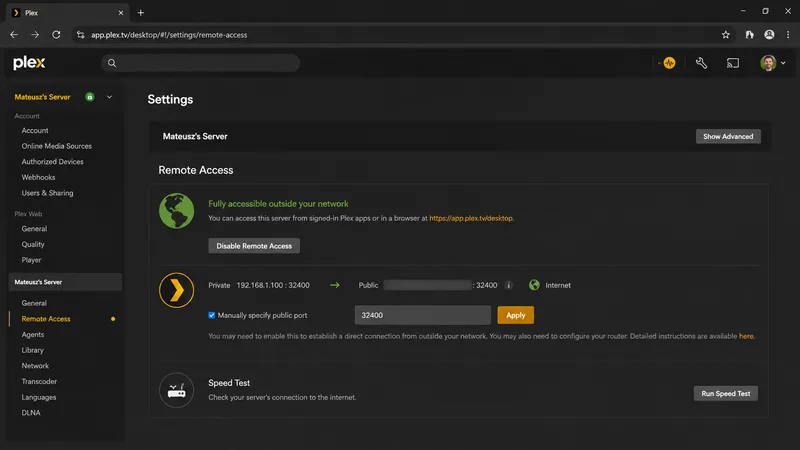Viewport: 800px width, 450px height.
Task: Open the Chrome profile icon
Action: [769, 35]
